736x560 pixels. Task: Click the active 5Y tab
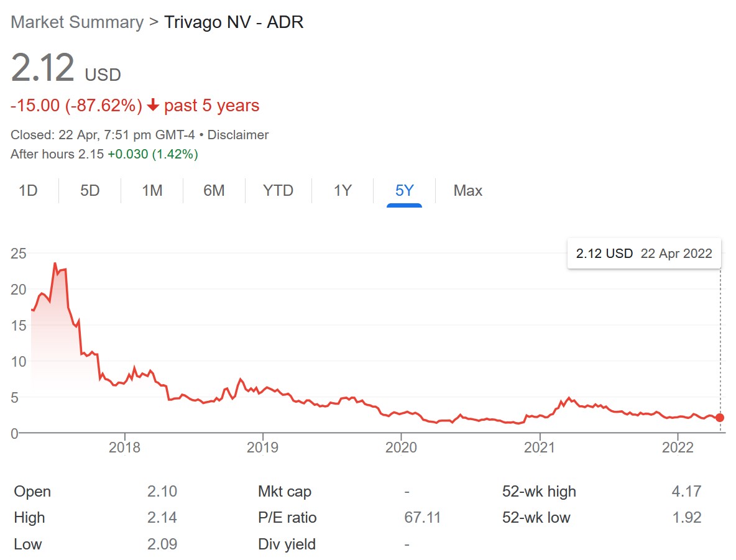click(404, 190)
